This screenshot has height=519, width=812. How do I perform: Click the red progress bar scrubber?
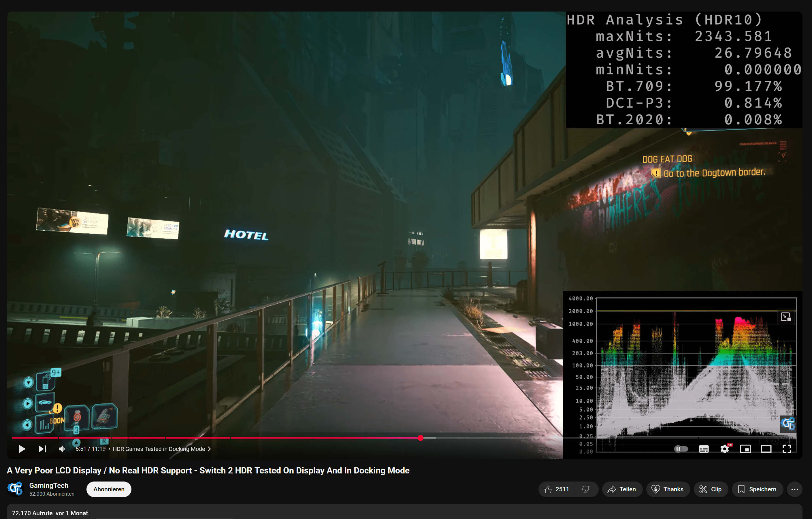click(x=421, y=438)
